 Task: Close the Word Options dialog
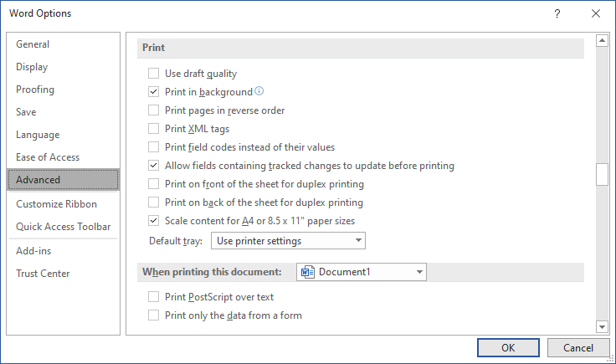point(595,13)
